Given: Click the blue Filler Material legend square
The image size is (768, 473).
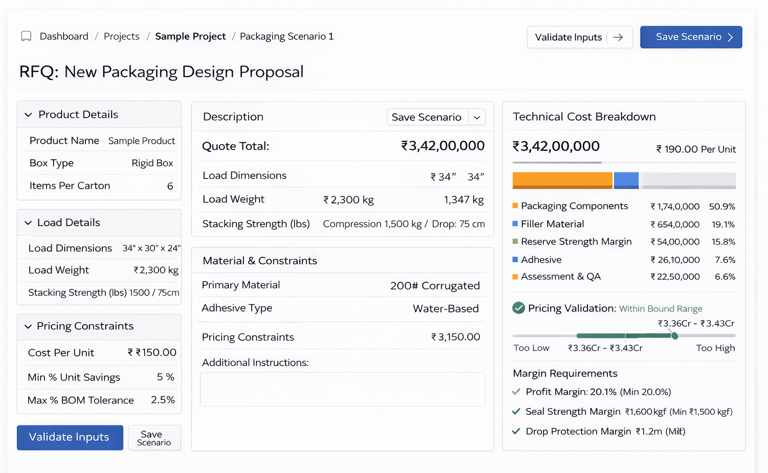Looking at the screenshot, I should 515,224.
